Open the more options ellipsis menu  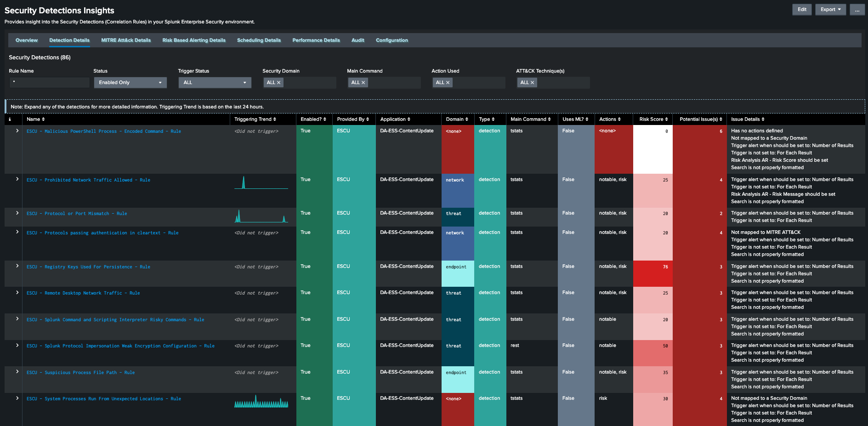(857, 10)
